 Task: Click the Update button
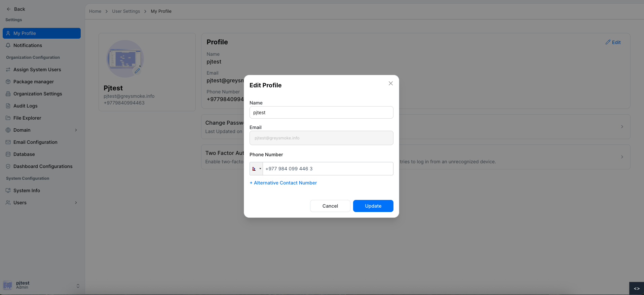click(x=373, y=206)
